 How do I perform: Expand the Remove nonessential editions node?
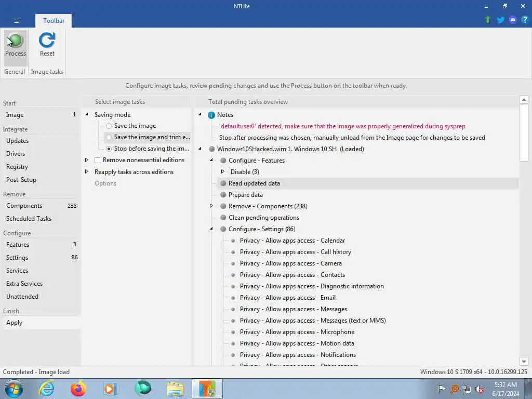[87, 160]
